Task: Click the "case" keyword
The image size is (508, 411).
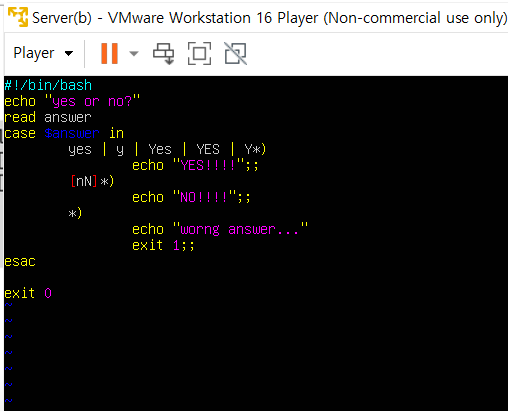Action: [20, 133]
